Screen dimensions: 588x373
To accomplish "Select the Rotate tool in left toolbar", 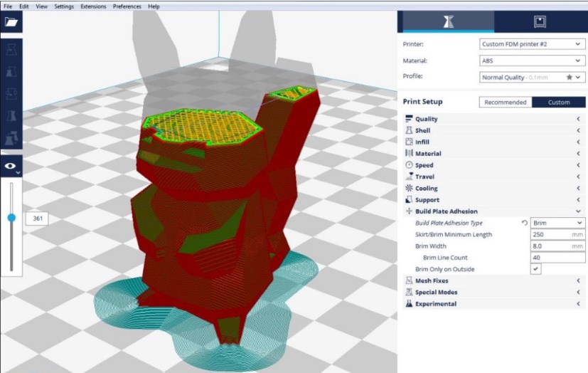I will point(11,94).
